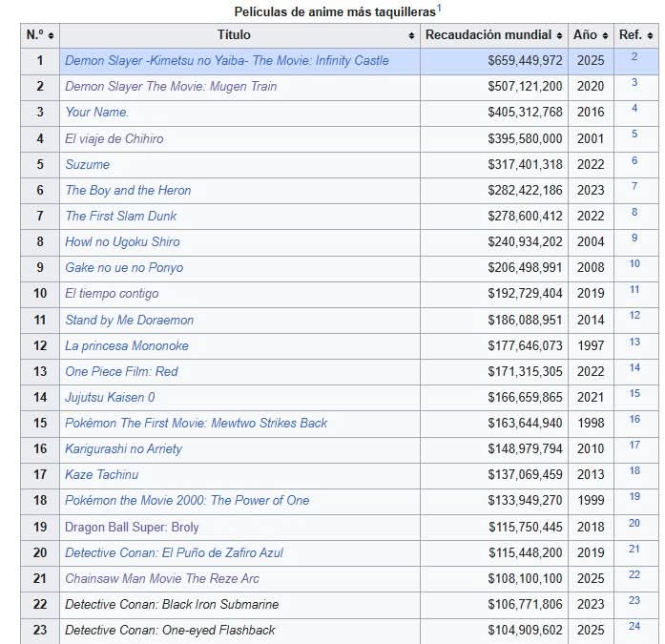Open El tiempo contigo link
Image resolution: width=665 pixels, height=644 pixels.
click(112, 294)
